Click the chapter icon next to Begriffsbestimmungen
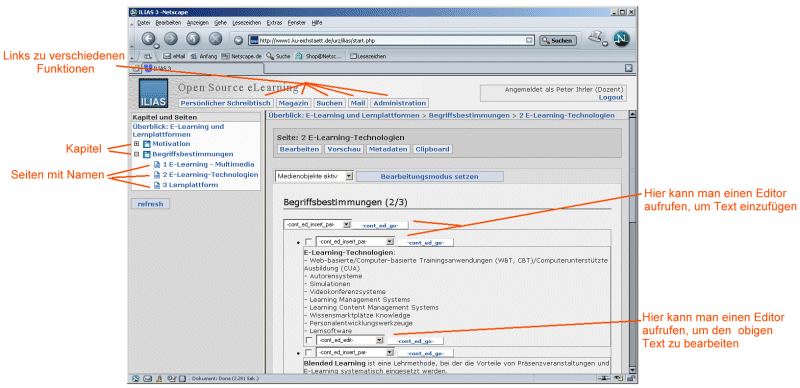Screen dimensions: 800x388 146,154
